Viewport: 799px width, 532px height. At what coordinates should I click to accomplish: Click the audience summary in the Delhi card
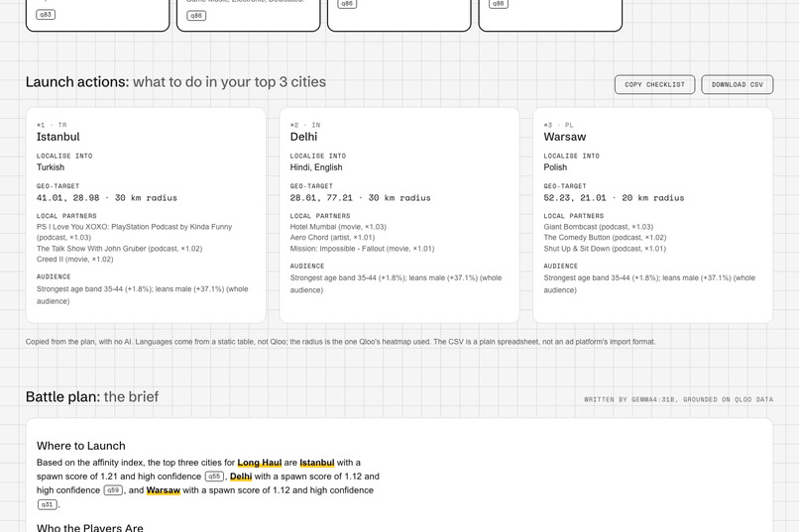(x=396, y=284)
